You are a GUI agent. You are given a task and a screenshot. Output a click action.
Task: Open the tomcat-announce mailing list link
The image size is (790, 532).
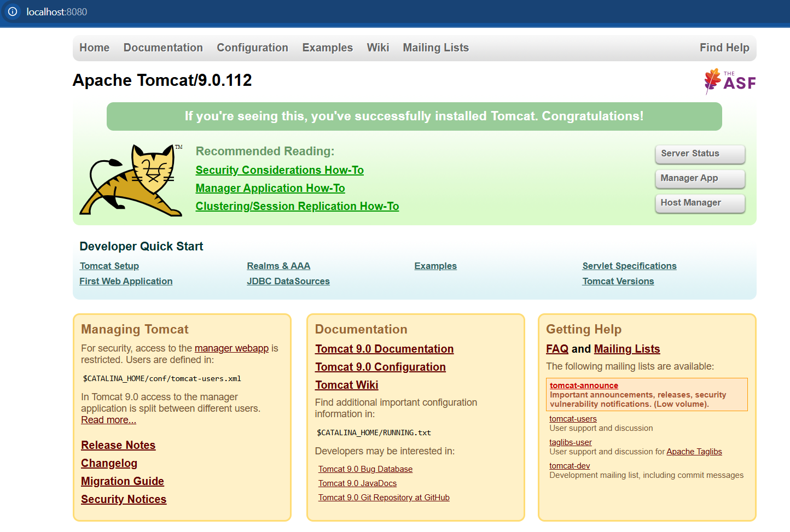point(584,385)
